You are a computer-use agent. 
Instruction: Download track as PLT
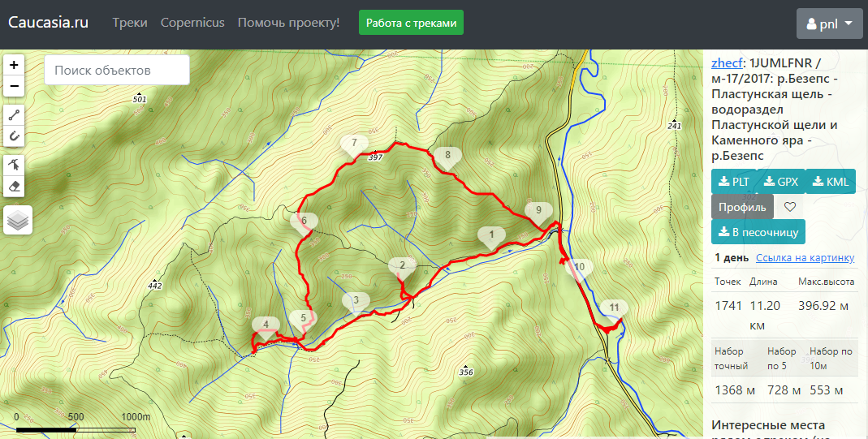coord(733,181)
